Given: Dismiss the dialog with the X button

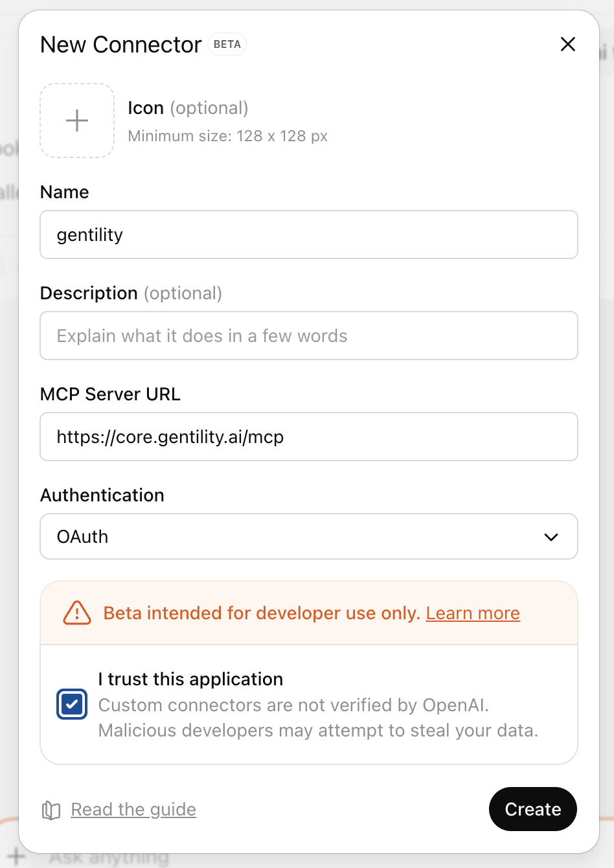Looking at the screenshot, I should pyautogui.click(x=567, y=44).
